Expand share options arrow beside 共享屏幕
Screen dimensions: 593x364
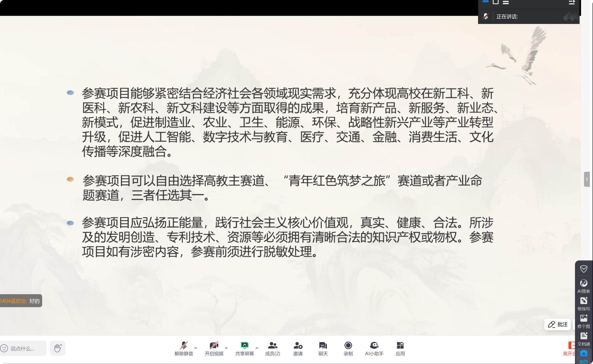point(257,348)
